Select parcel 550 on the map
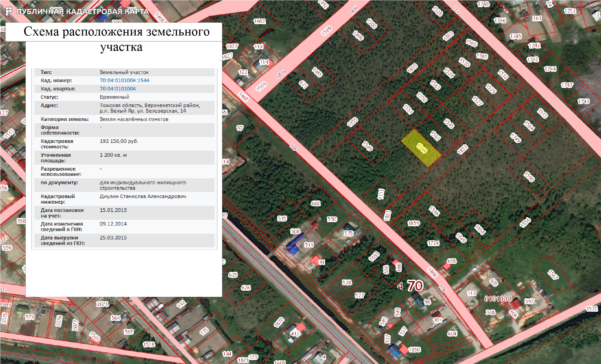Image resolution: width=601 pixels, height=364 pixels. (332, 219)
